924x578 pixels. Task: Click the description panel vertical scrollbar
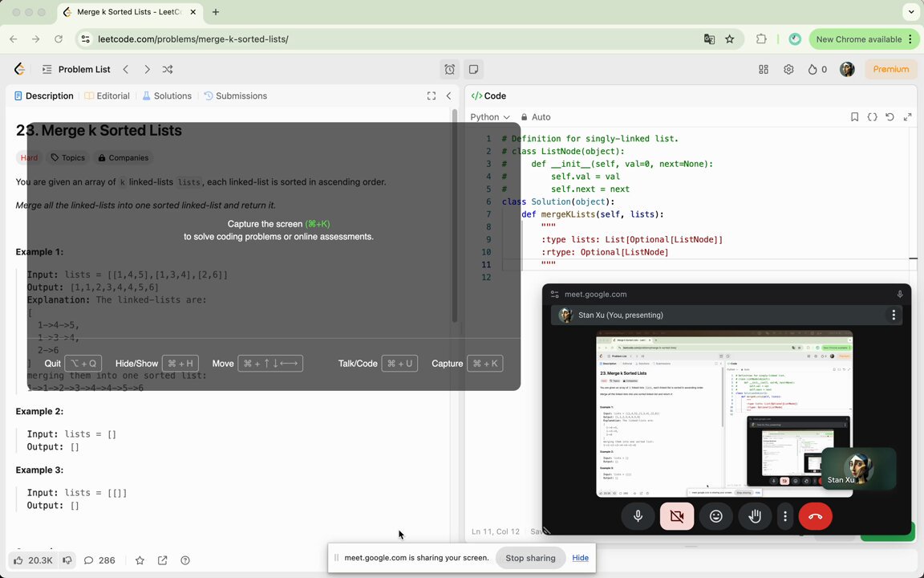[454, 216]
